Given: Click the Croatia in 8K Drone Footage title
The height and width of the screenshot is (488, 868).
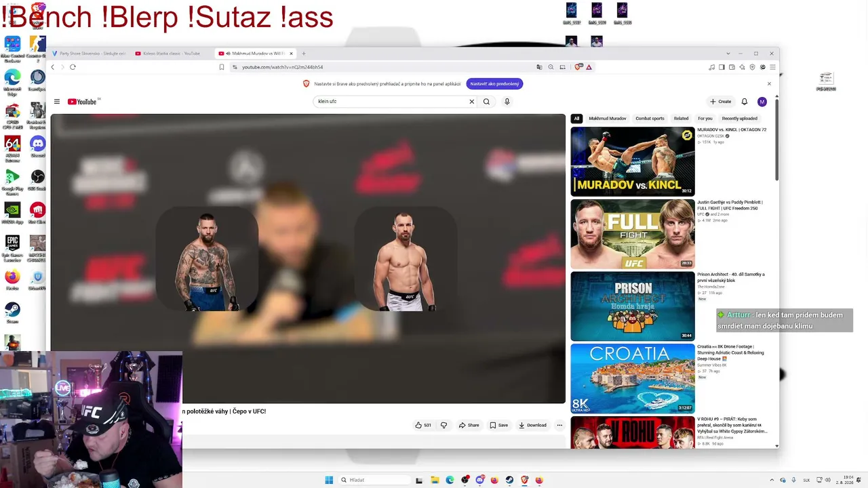Looking at the screenshot, I should 731,352.
